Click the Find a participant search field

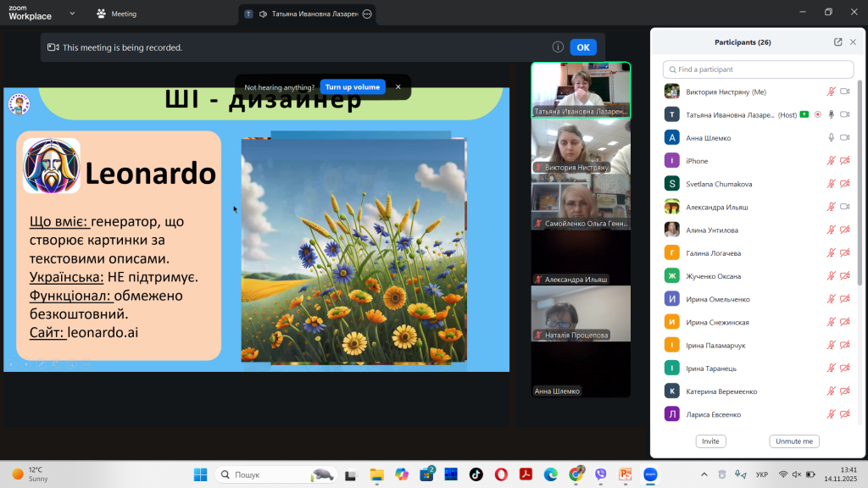758,69
